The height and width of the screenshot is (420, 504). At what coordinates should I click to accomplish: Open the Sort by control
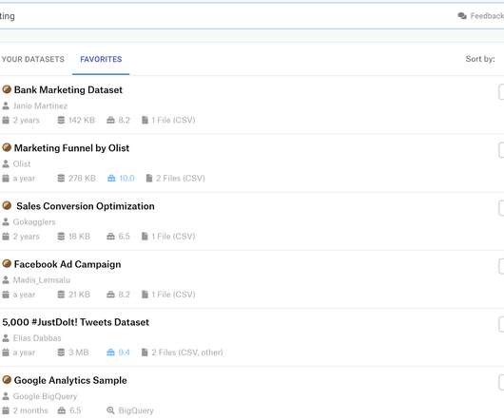click(480, 59)
